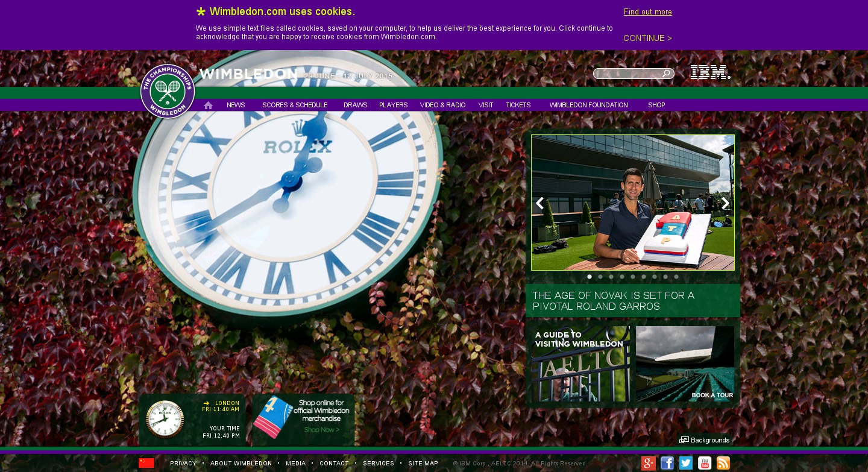Open the Twitter icon
The image size is (868, 472).
pyautogui.click(x=686, y=463)
